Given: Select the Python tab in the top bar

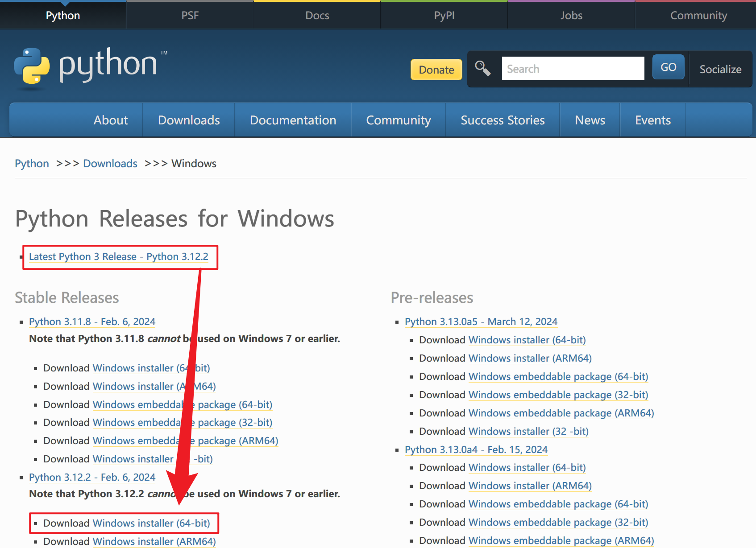Looking at the screenshot, I should tap(63, 15).
